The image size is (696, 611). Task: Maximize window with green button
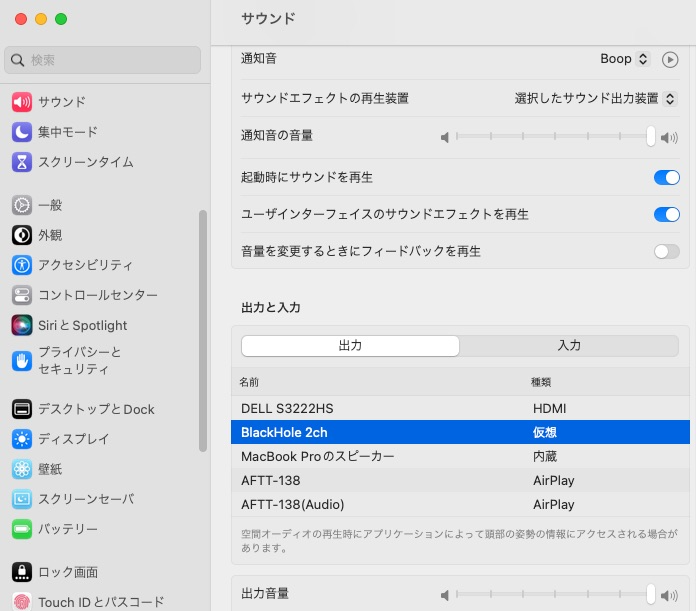61,19
